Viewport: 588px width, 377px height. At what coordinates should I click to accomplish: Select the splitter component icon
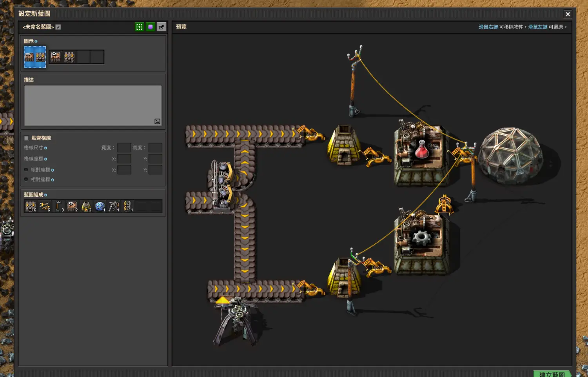(127, 207)
